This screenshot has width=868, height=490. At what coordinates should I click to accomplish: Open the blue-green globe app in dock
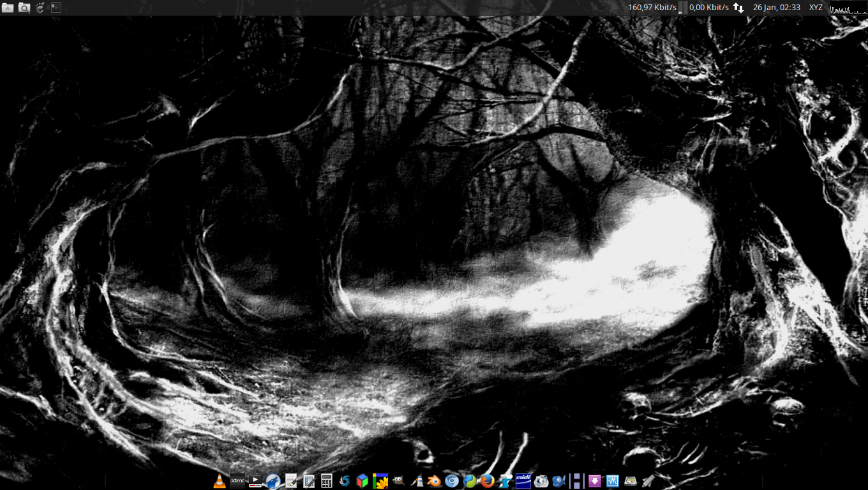470,481
